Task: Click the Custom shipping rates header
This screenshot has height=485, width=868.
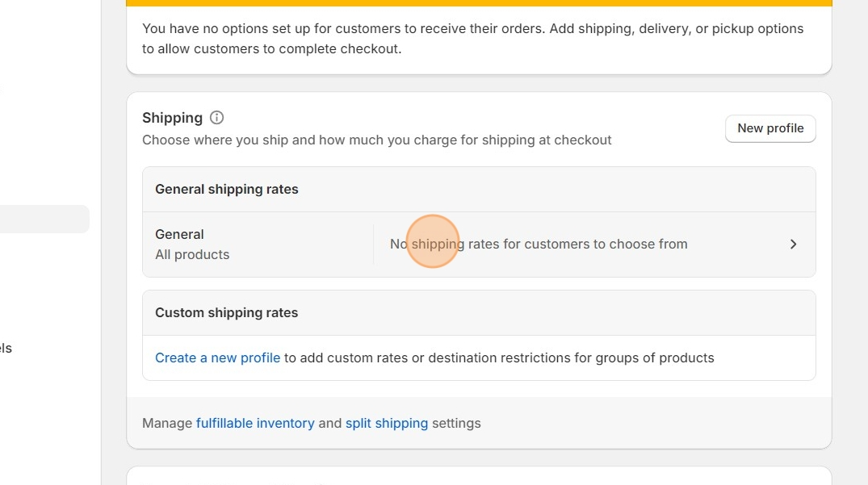Action: [227, 313]
